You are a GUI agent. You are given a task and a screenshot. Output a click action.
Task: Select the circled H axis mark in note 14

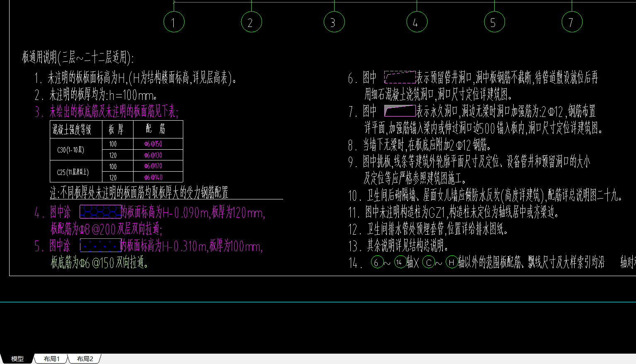coord(452,262)
